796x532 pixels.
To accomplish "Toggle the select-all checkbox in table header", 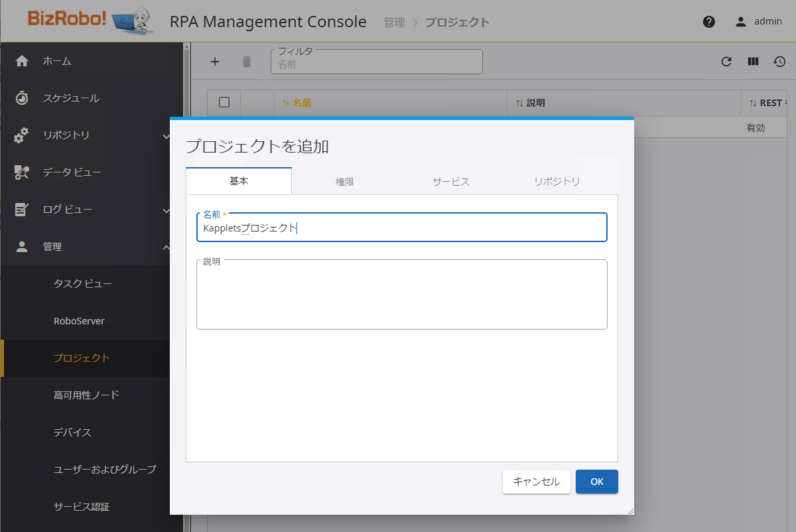I will point(224,102).
